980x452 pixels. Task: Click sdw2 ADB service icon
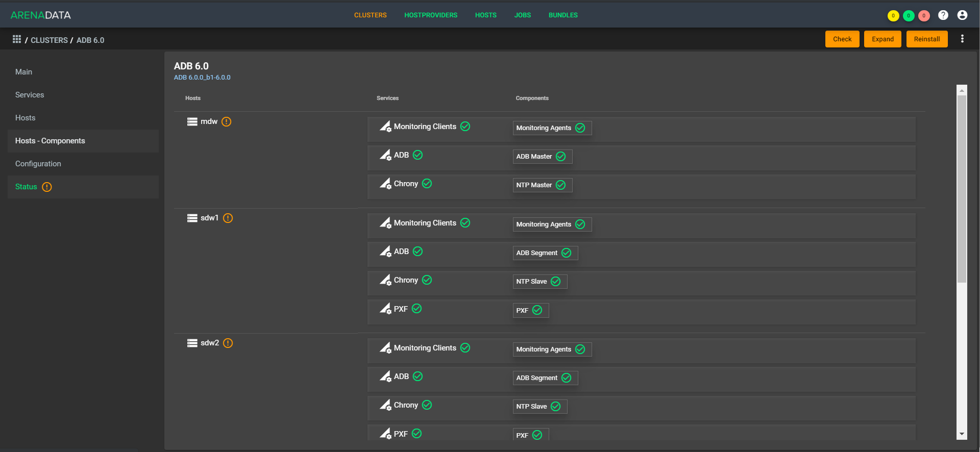pyautogui.click(x=385, y=376)
